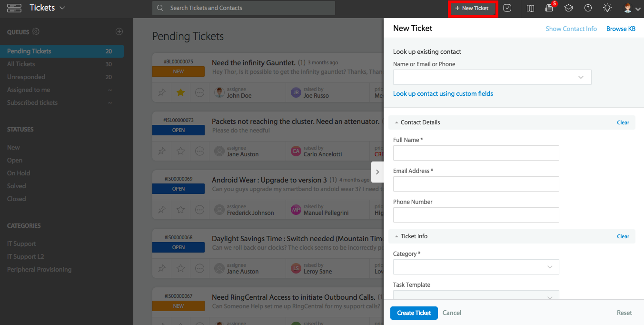Select the Unresponded queue

point(62,77)
